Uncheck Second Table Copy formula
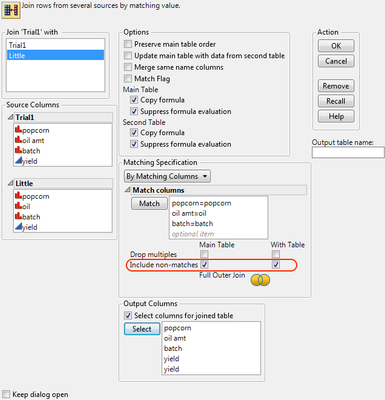385x400 pixels. point(134,132)
